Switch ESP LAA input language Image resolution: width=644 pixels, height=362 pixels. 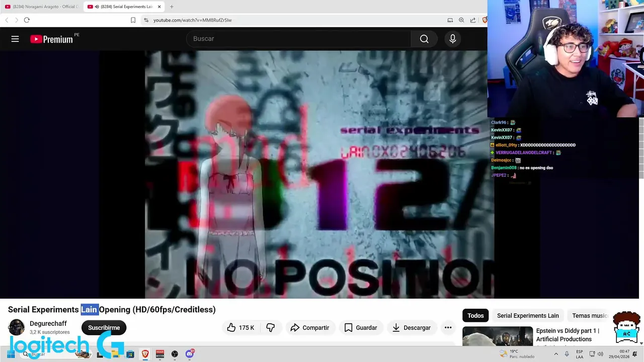(580, 354)
